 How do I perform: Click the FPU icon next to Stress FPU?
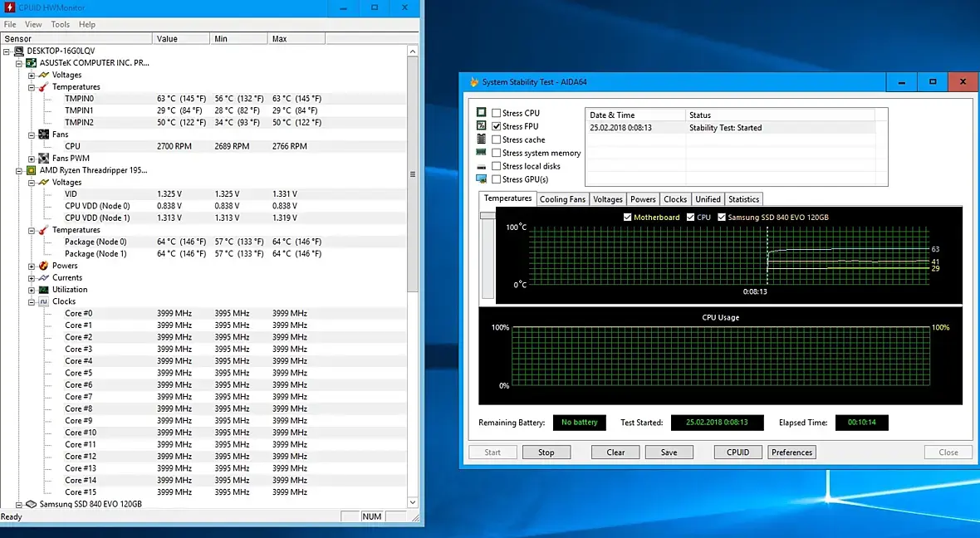pos(481,125)
